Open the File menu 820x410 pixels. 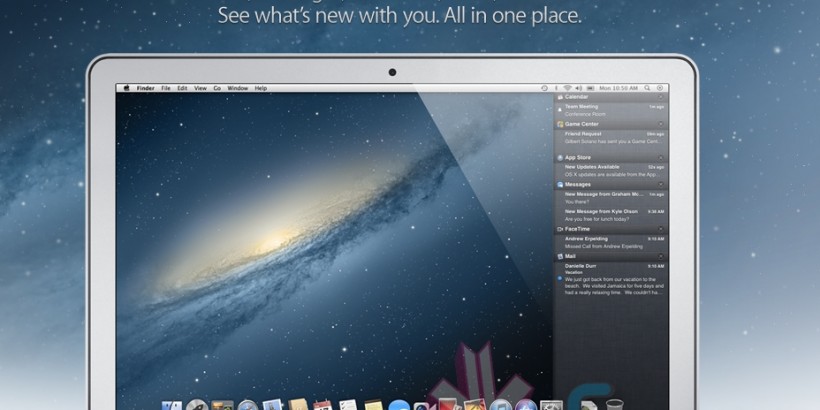(166, 88)
